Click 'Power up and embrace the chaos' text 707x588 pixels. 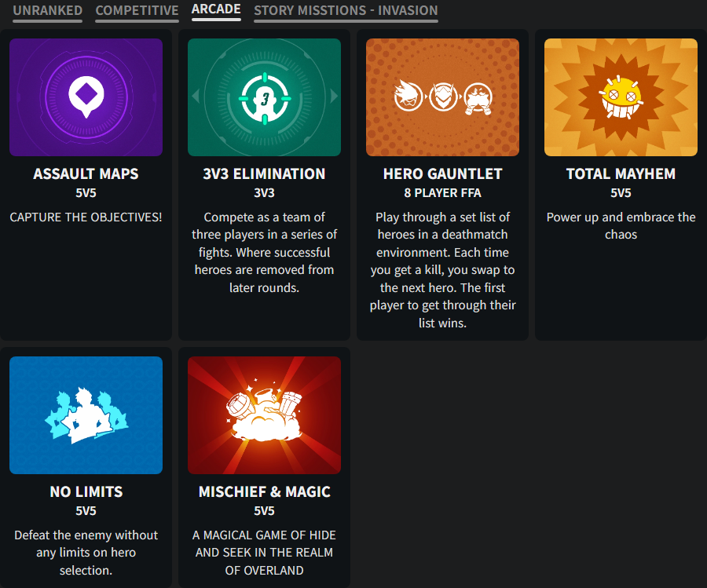621,226
